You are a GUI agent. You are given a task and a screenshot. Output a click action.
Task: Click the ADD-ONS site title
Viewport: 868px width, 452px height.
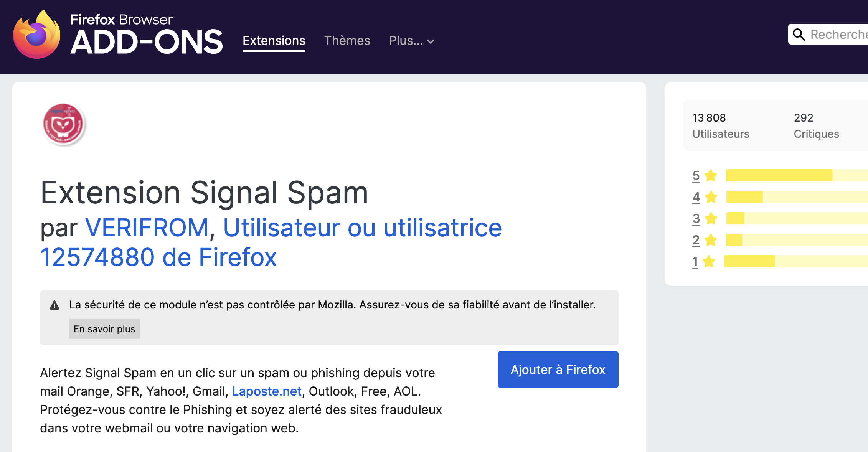click(147, 41)
